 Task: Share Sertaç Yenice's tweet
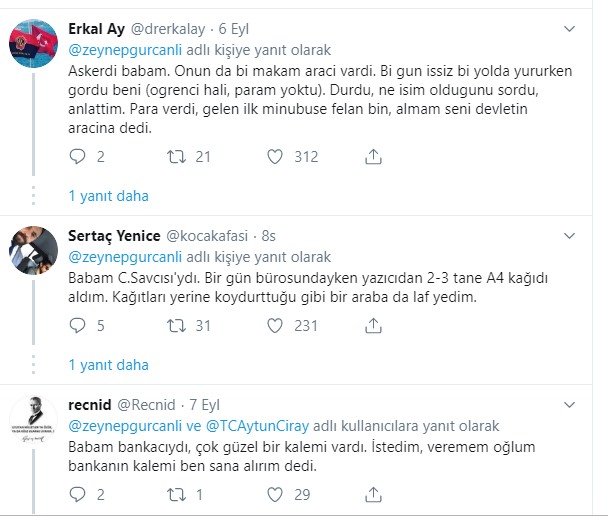click(373, 325)
